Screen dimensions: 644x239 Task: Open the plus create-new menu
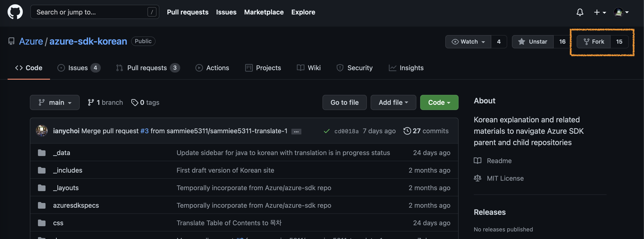coord(600,12)
